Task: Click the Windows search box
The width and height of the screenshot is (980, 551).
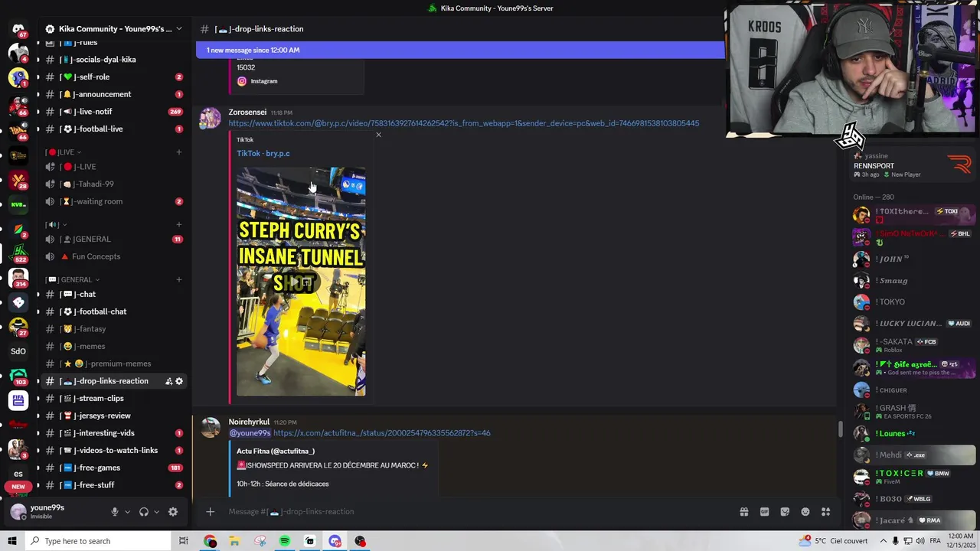Action: (100, 541)
